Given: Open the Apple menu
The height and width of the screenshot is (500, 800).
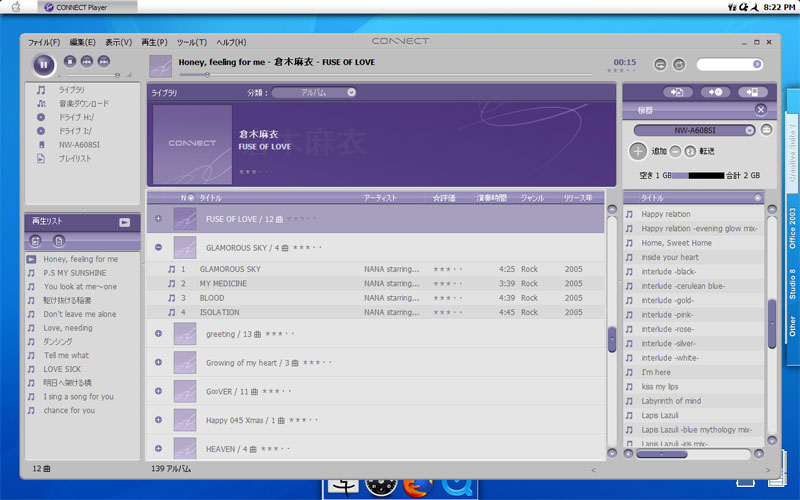Looking at the screenshot, I should (16, 7).
